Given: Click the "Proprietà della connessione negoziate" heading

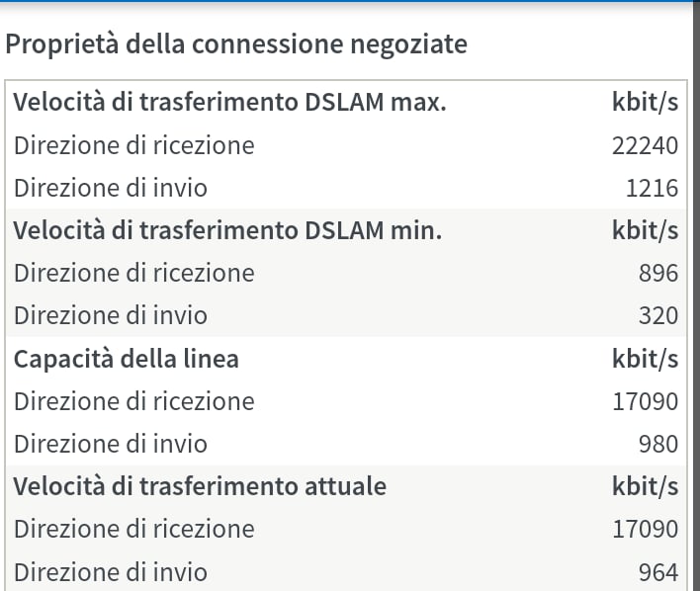Looking at the screenshot, I should point(236,44).
